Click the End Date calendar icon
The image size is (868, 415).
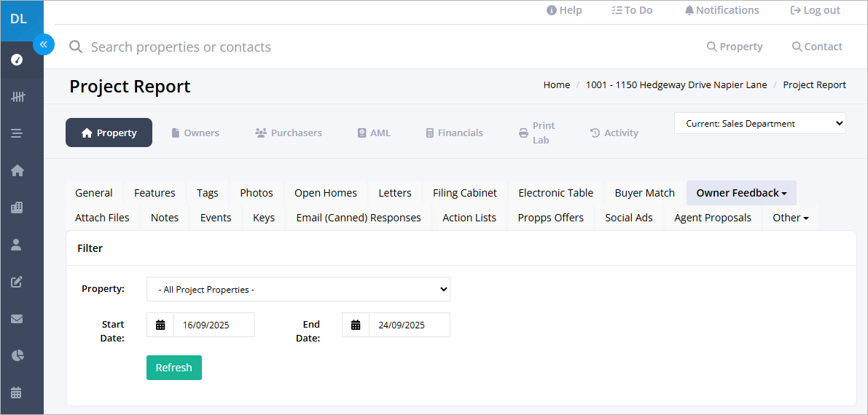pyautogui.click(x=356, y=325)
